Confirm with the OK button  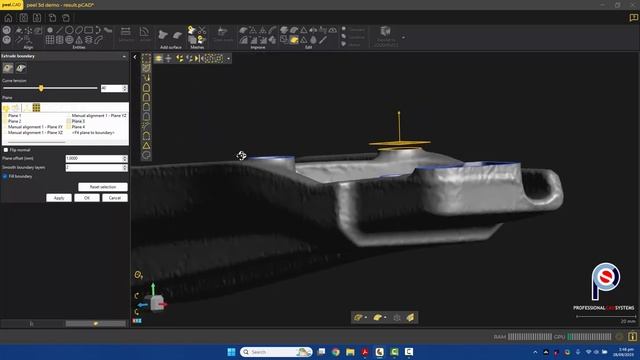tap(87, 198)
